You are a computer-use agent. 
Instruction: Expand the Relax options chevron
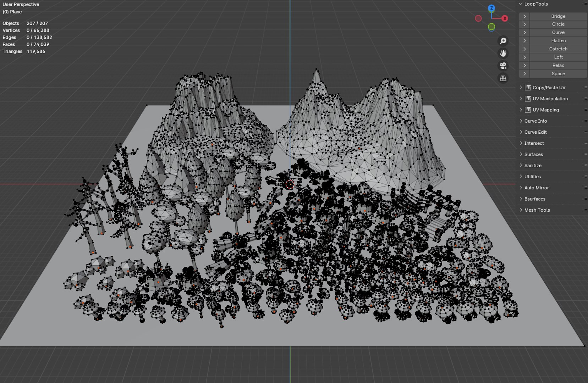click(x=524, y=66)
